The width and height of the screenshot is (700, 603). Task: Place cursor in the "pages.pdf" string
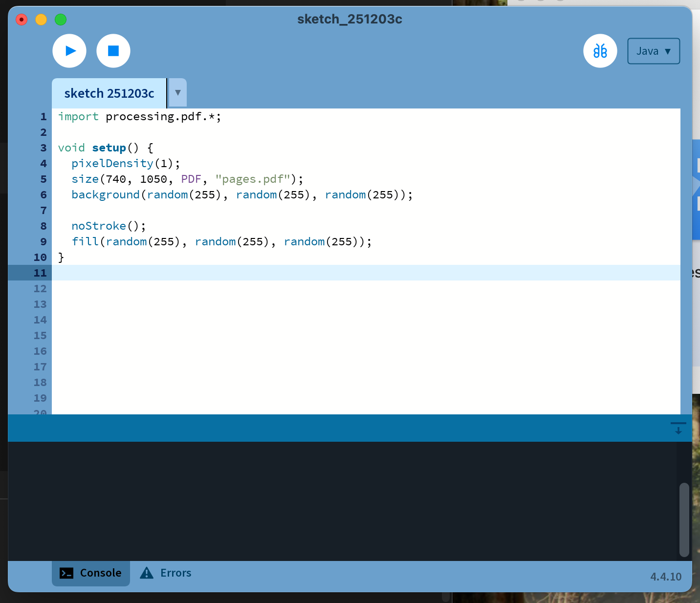tap(253, 179)
